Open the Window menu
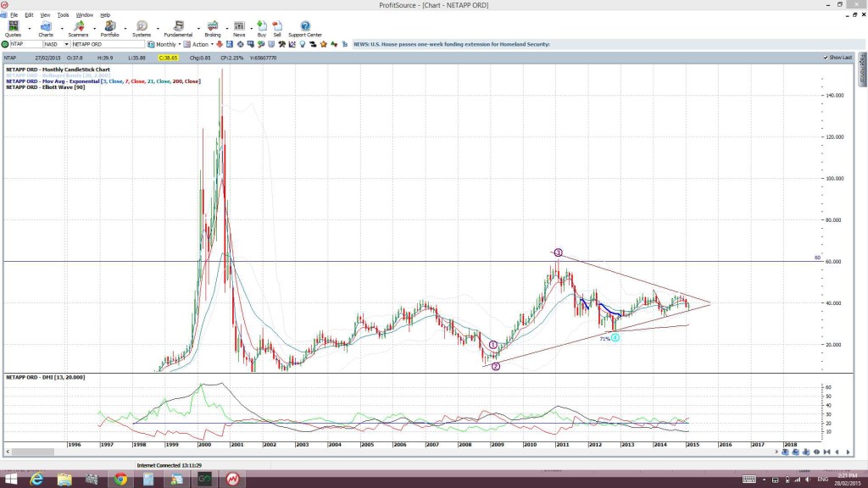The image size is (868, 488). [x=84, y=15]
